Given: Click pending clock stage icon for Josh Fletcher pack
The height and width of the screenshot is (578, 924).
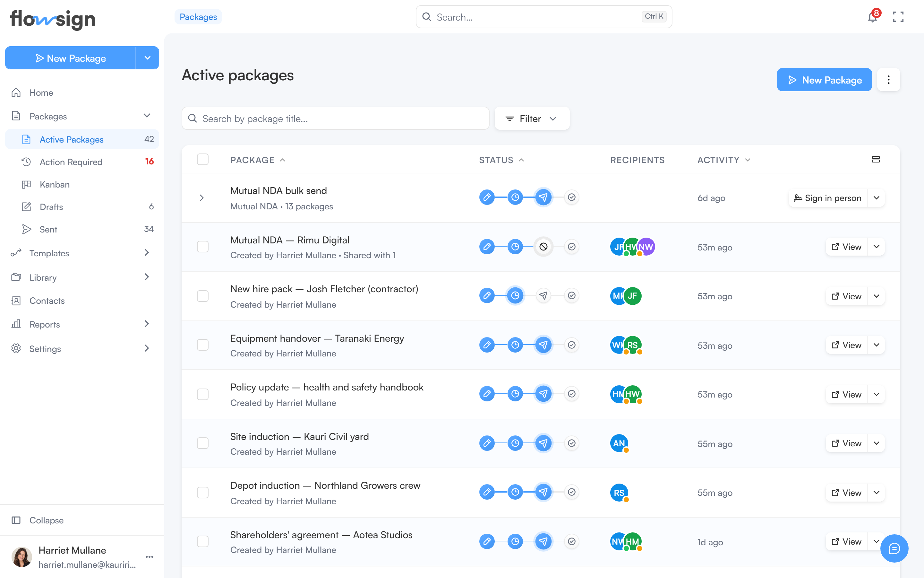Looking at the screenshot, I should pyautogui.click(x=515, y=295).
